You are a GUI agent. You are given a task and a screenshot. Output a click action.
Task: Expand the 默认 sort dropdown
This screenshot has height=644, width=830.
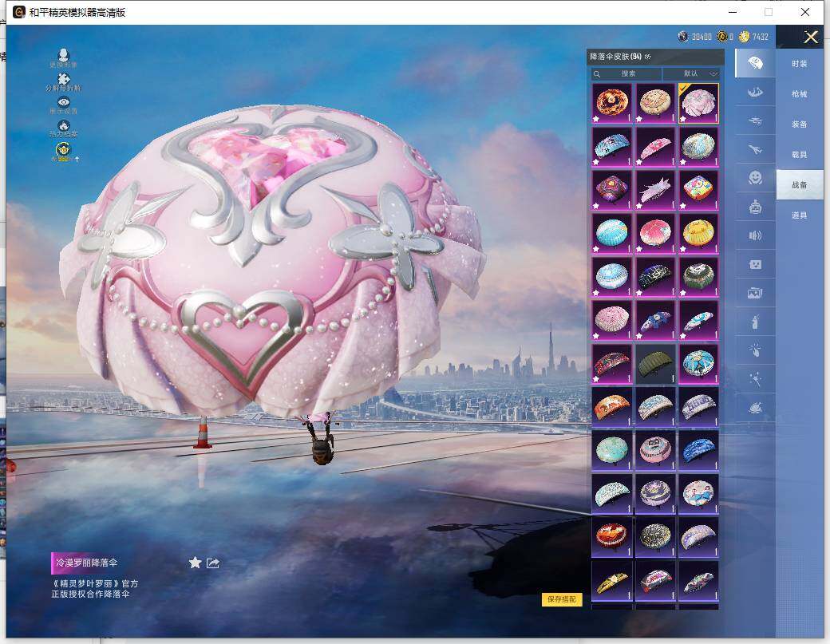pos(691,73)
